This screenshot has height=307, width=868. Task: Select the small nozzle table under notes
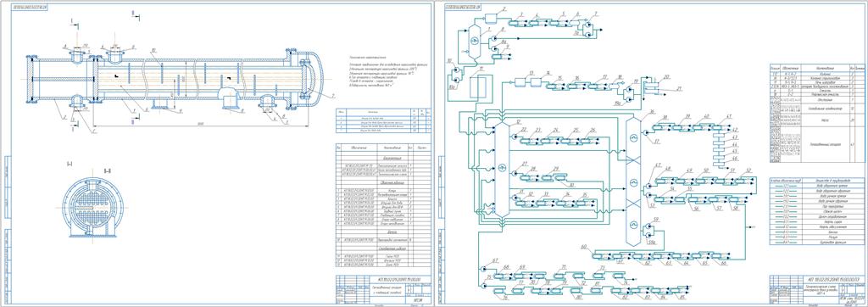[x=384, y=120]
